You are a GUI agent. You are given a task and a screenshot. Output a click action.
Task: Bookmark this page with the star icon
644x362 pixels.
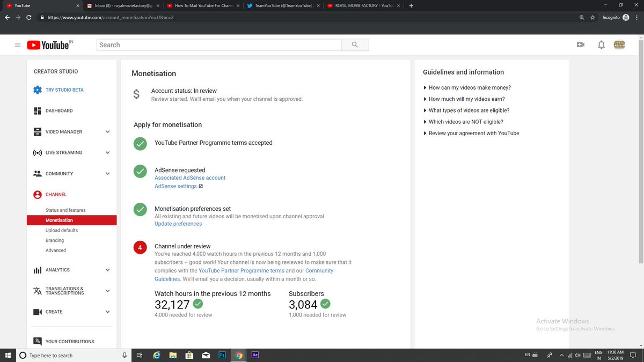click(592, 17)
